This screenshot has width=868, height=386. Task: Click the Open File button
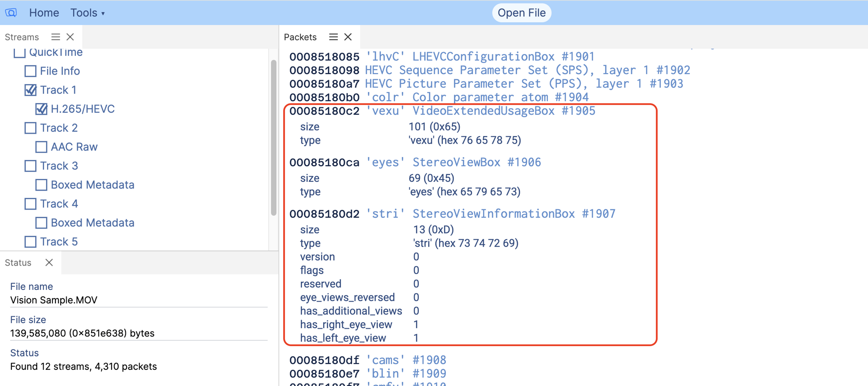click(x=521, y=13)
